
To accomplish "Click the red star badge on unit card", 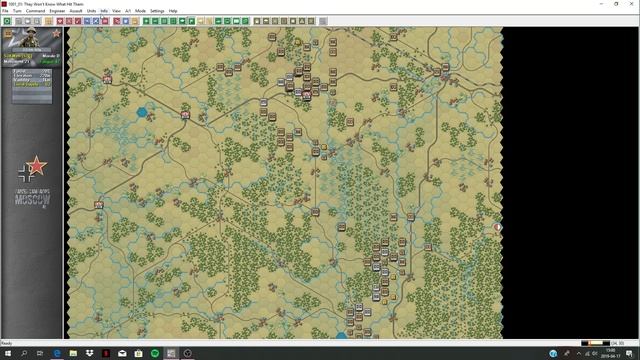I will [x=56, y=33].
